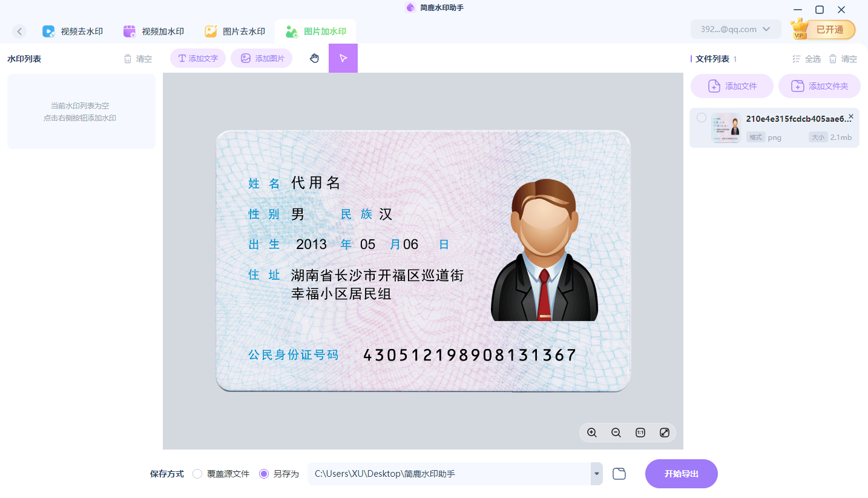Image resolution: width=868 pixels, height=498 pixels.
Task: Click the save path field C:\Users\XU\Desktop
Action: (x=449, y=474)
